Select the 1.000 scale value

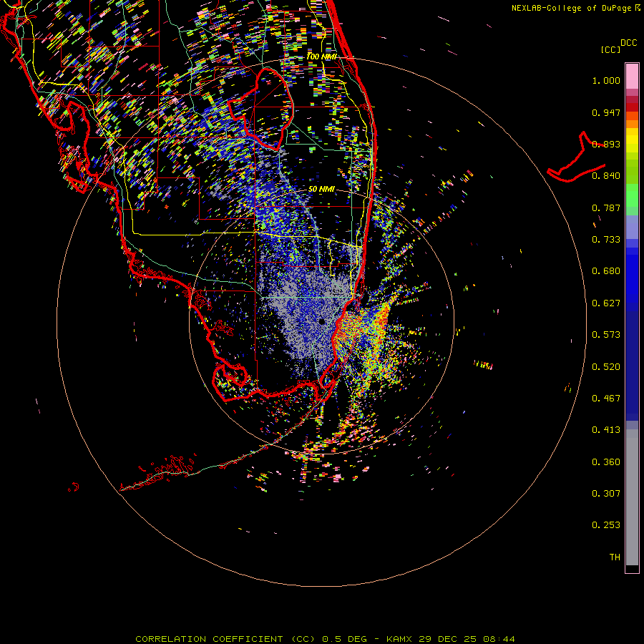(x=606, y=80)
